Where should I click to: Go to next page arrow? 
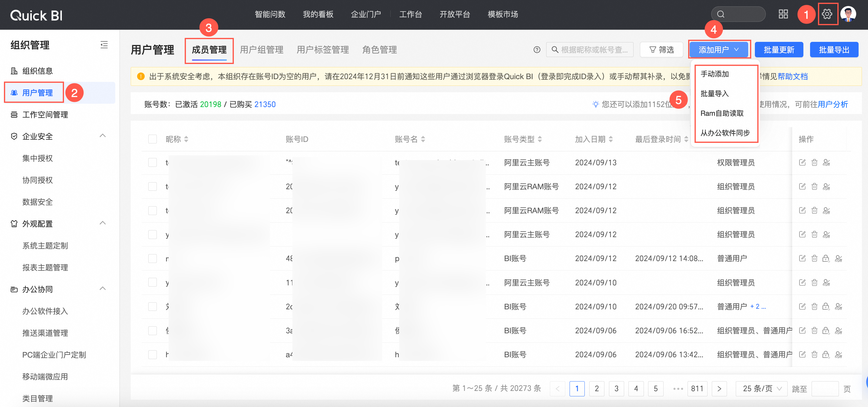tap(719, 388)
